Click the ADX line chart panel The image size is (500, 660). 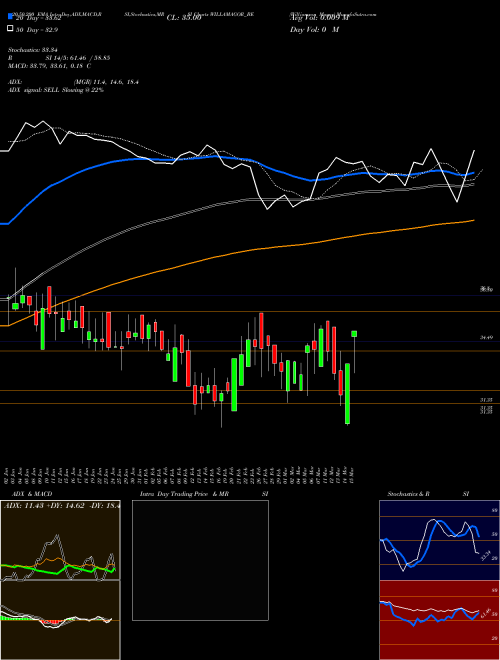tap(60, 540)
